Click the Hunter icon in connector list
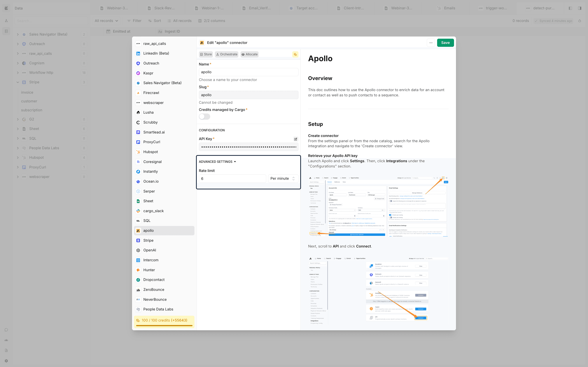This screenshot has height=367, width=588. tap(139, 269)
